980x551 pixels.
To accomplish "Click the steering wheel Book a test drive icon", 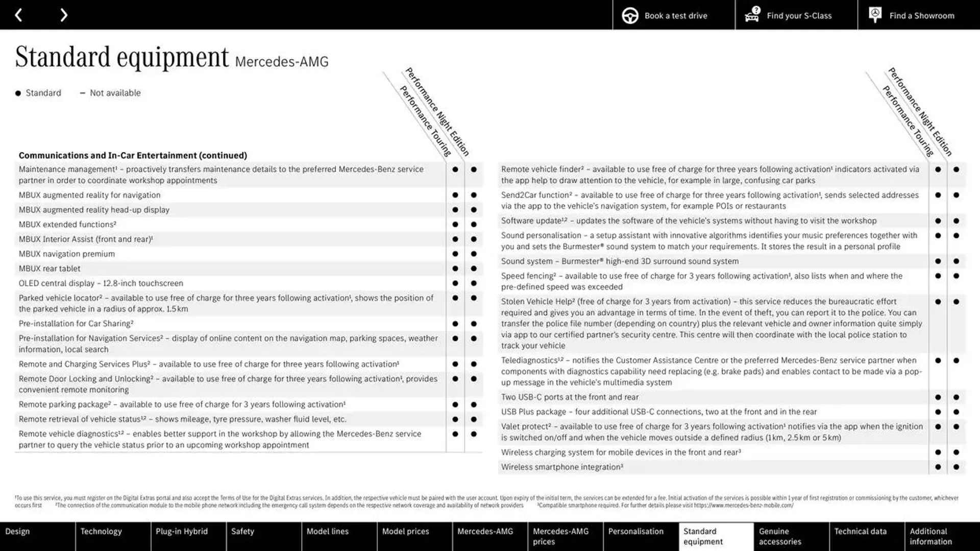I will (630, 15).
